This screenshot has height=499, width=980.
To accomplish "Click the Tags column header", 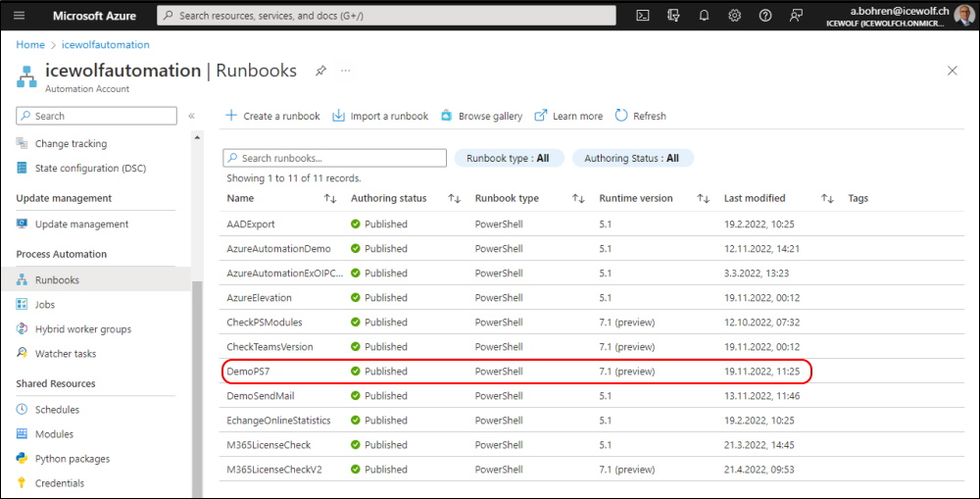I will click(x=858, y=198).
